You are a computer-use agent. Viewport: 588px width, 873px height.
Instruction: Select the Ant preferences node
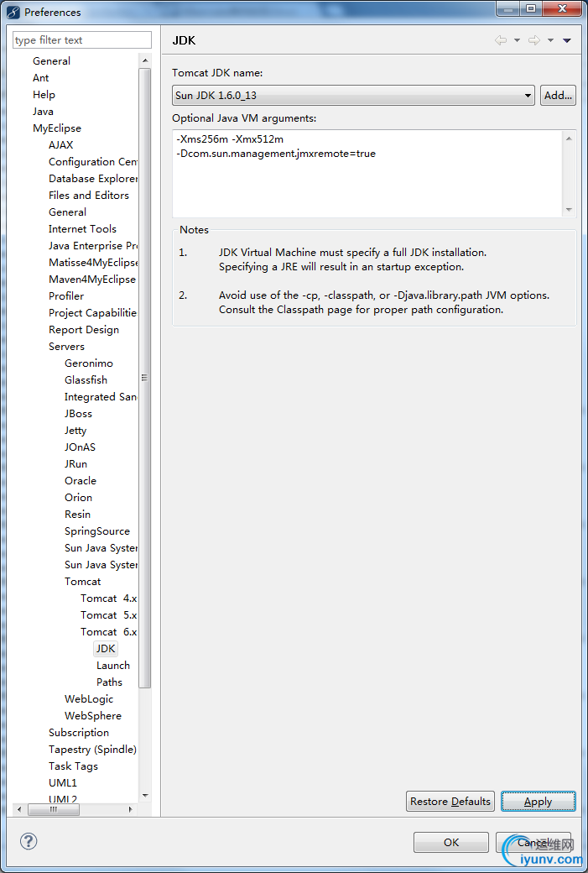click(x=40, y=77)
